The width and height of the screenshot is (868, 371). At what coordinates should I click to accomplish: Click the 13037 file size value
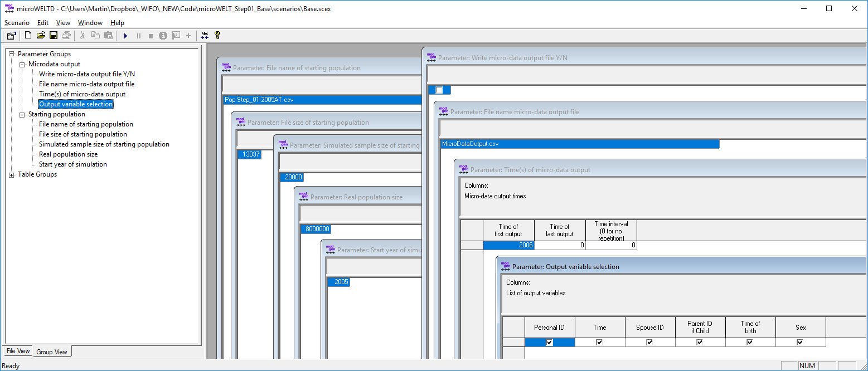pos(249,154)
